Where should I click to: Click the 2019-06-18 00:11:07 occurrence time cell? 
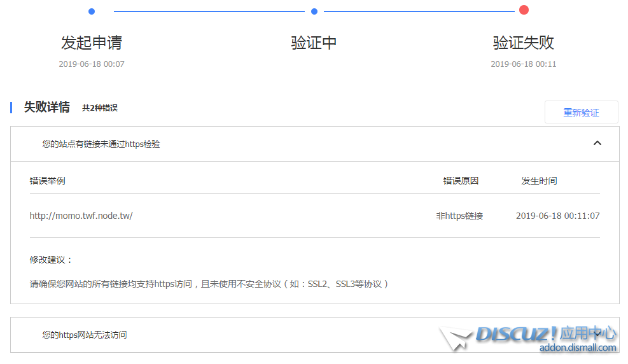557,216
